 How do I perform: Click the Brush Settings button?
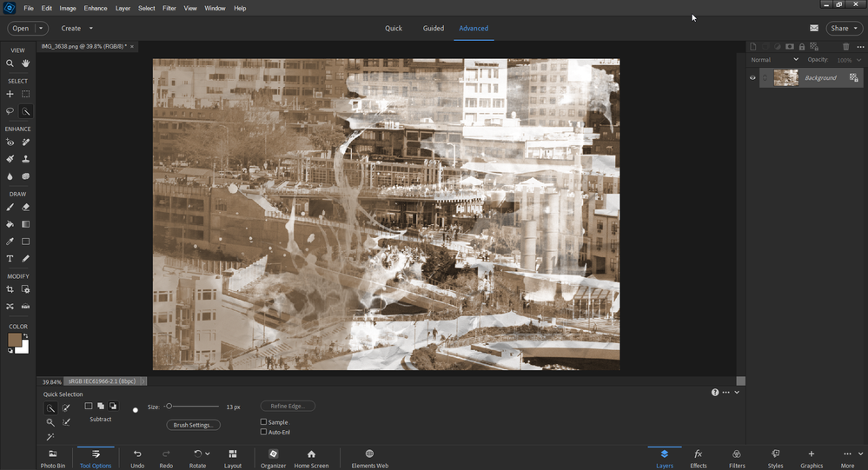coord(193,425)
